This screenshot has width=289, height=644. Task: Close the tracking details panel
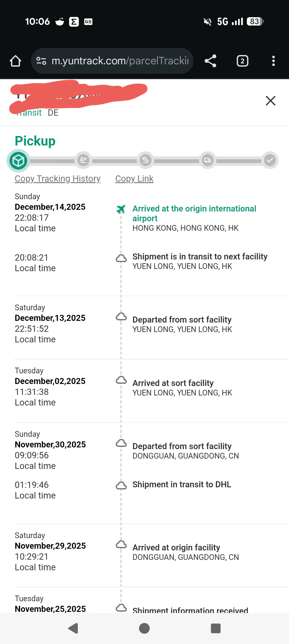click(x=270, y=101)
